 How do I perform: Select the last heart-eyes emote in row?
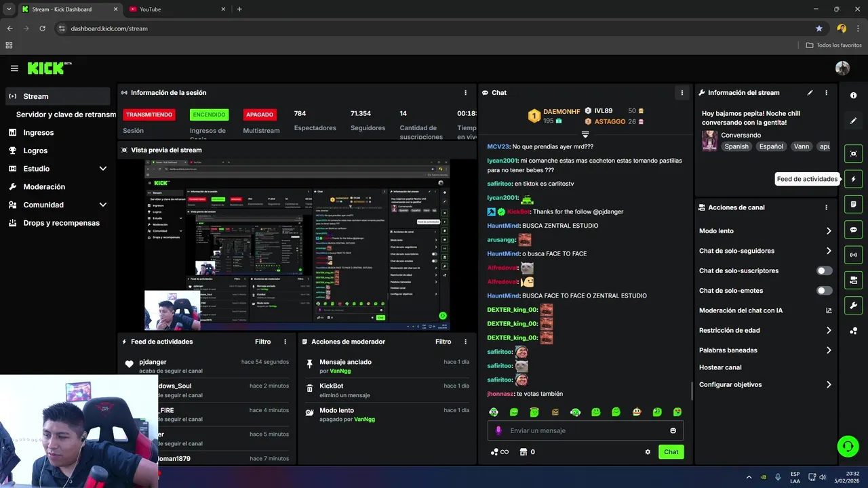point(677,412)
